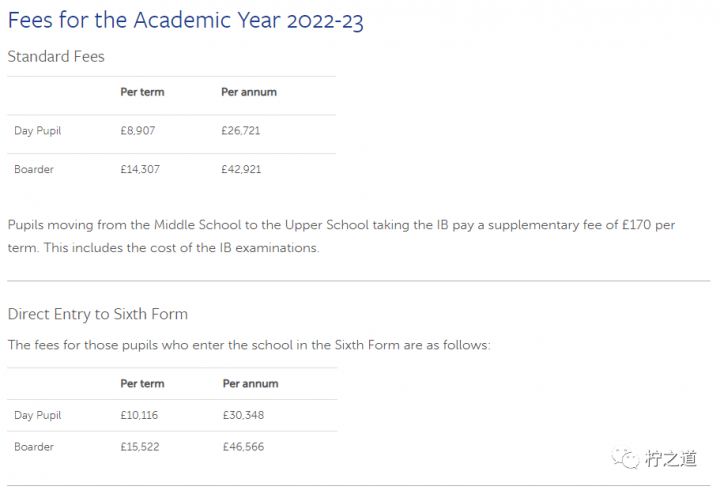Screen dimensions: 720x490
Task: Click the Sixth Form Day Pupil annual fee £30,348
Action: pyautogui.click(x=243, y=415)
